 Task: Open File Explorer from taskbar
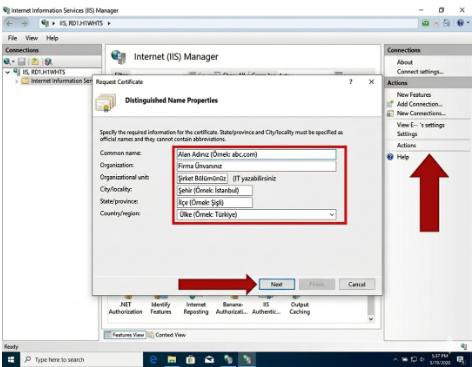pos(172,359)
